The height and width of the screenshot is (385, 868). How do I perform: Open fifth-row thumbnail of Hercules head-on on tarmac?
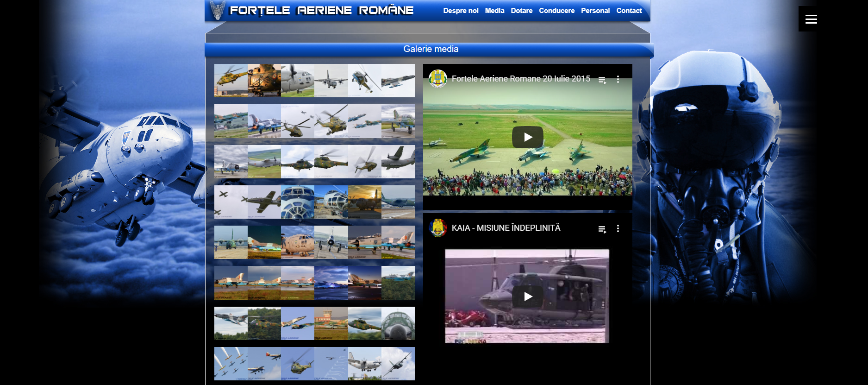pos(231,242)
